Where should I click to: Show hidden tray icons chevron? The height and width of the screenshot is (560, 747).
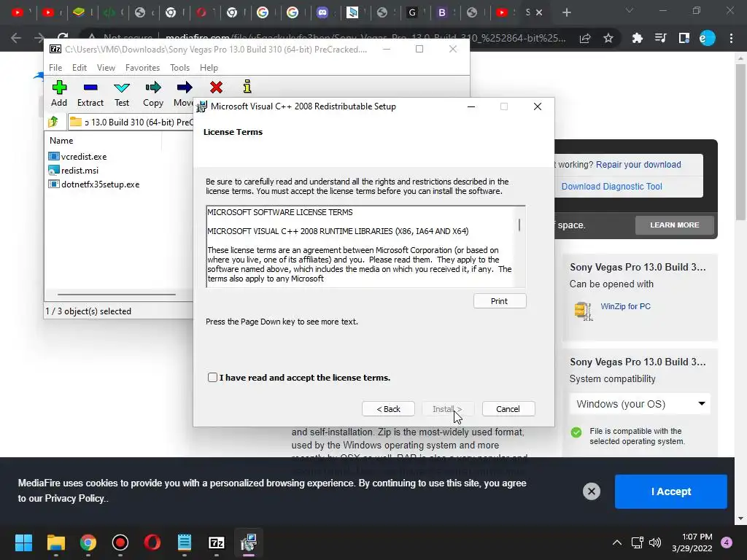[617, 542]
